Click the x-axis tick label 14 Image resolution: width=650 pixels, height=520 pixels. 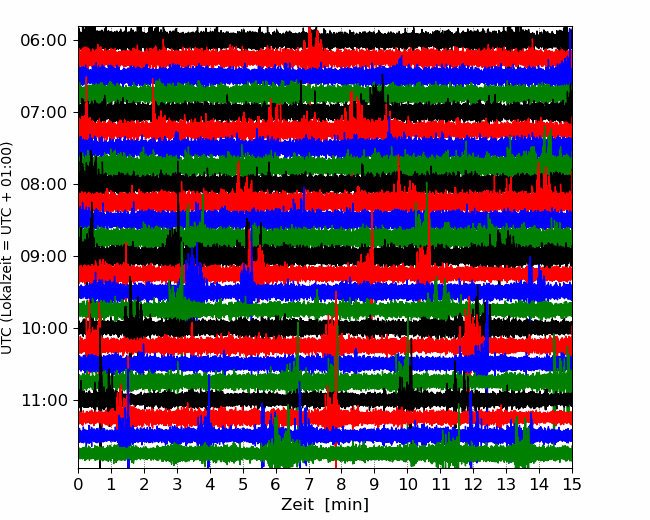[539, 484]
